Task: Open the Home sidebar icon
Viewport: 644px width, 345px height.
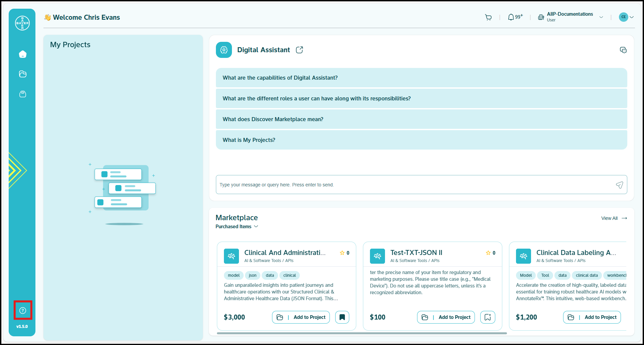Action: tap(22, 54)
